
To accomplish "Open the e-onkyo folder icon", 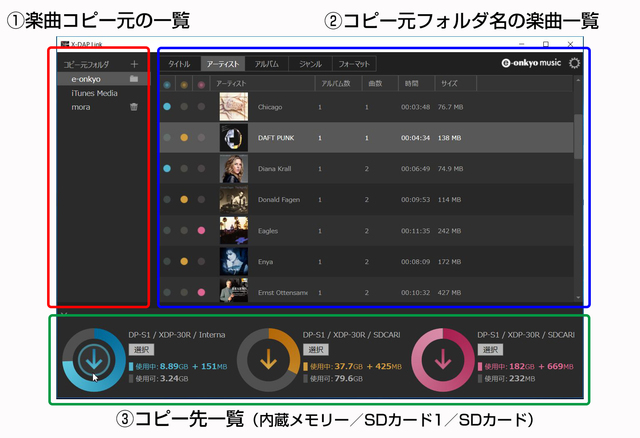I will [x=134, y=79].
